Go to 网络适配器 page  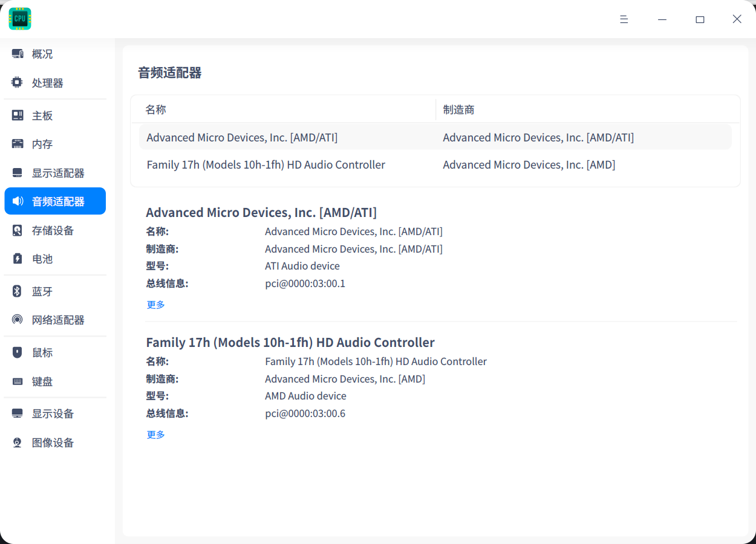tap(55, 320)
